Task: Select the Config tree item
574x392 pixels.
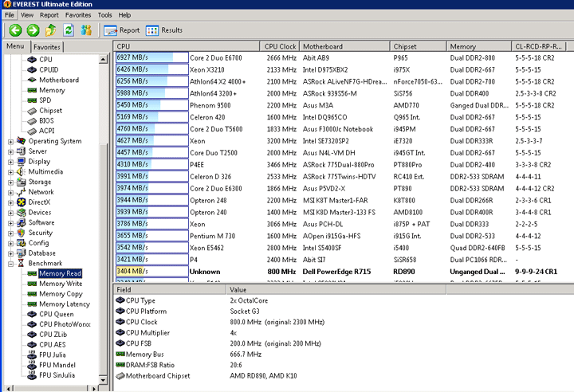Action: click(38, 243)
